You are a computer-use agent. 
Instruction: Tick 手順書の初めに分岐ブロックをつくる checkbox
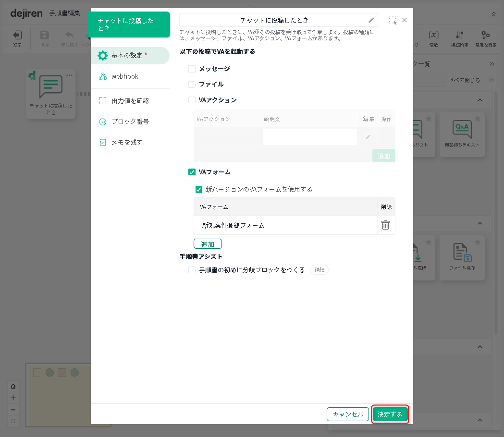click(x=192, y=270)
